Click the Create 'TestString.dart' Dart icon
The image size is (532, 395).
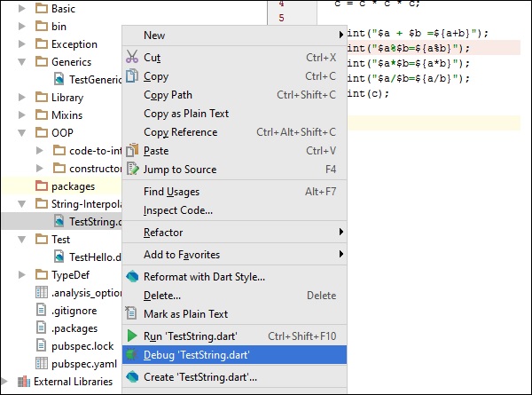pyautogui.click(x=132, y=377)
